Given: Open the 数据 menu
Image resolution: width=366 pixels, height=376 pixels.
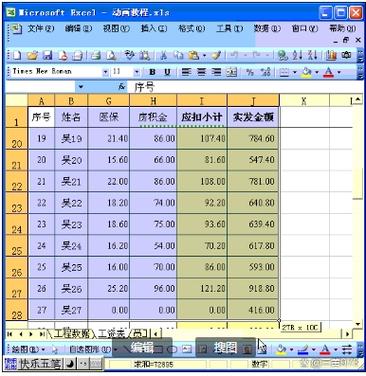Looking at the screenshot, I should click(x=267, y=29).
